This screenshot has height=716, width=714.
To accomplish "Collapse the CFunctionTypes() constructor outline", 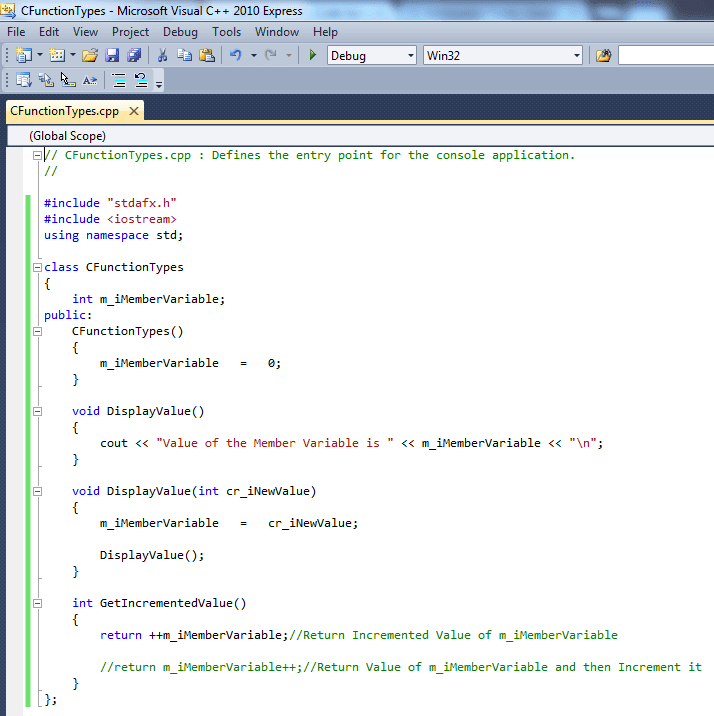I will coord(37,332).
